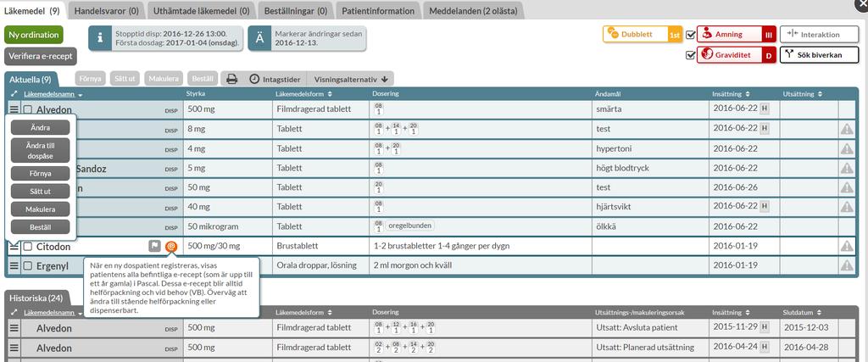Click the 08 dose badge in the ölkkä row
The height and width of the screenshot is (362, 868).
point(379,226)
